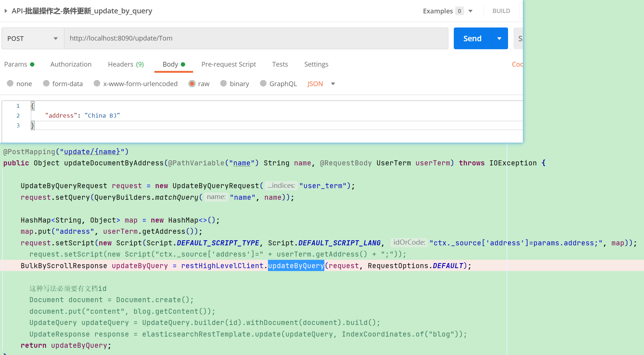This screenshot has width=644, height=355.
Task: Click line 2 address JSON value in editor
Action: pyautogui.click(x=102, y=116)
